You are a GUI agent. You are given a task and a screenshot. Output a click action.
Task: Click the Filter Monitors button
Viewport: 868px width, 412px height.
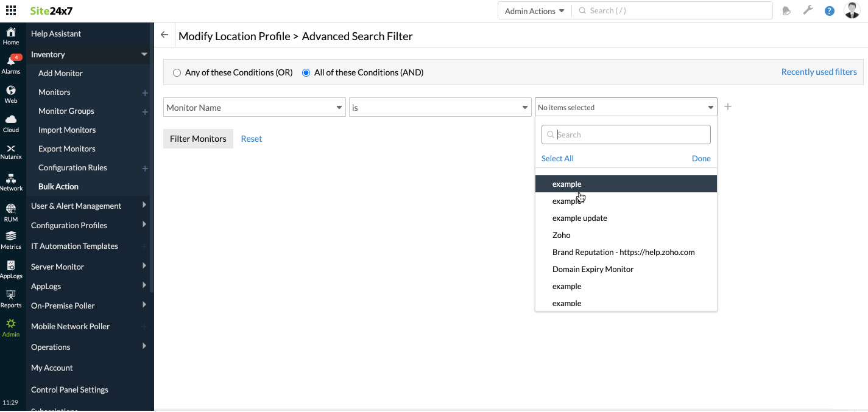198,139
